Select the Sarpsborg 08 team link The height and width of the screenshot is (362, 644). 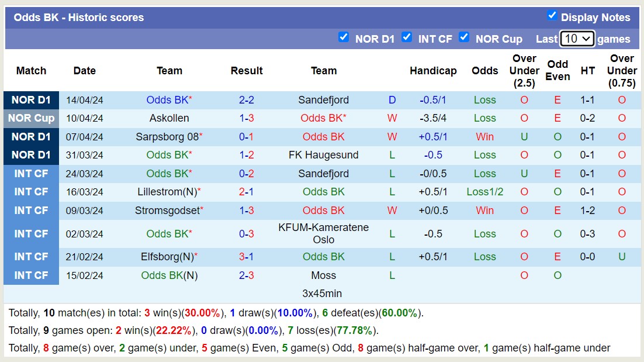coord(167,136)
